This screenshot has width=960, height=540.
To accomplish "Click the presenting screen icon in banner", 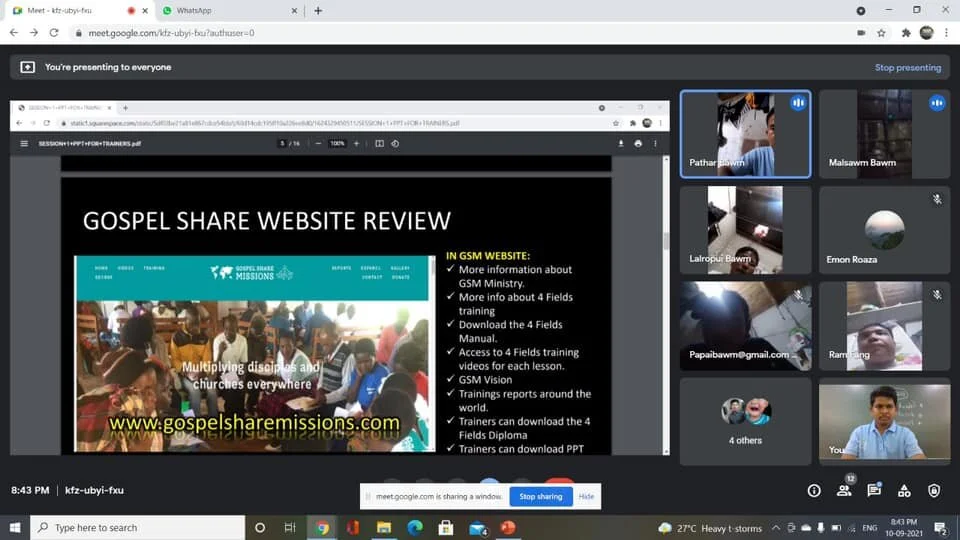I will [28, 67].
